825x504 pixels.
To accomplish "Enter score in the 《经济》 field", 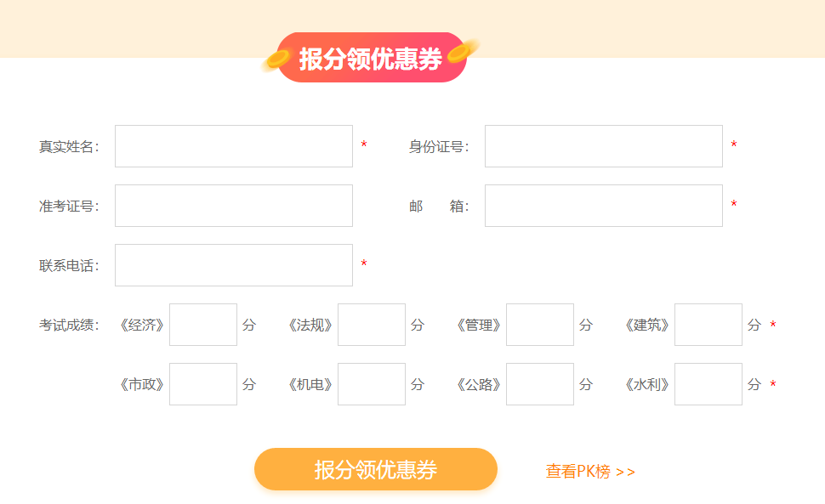I will [x=202, y=324].
